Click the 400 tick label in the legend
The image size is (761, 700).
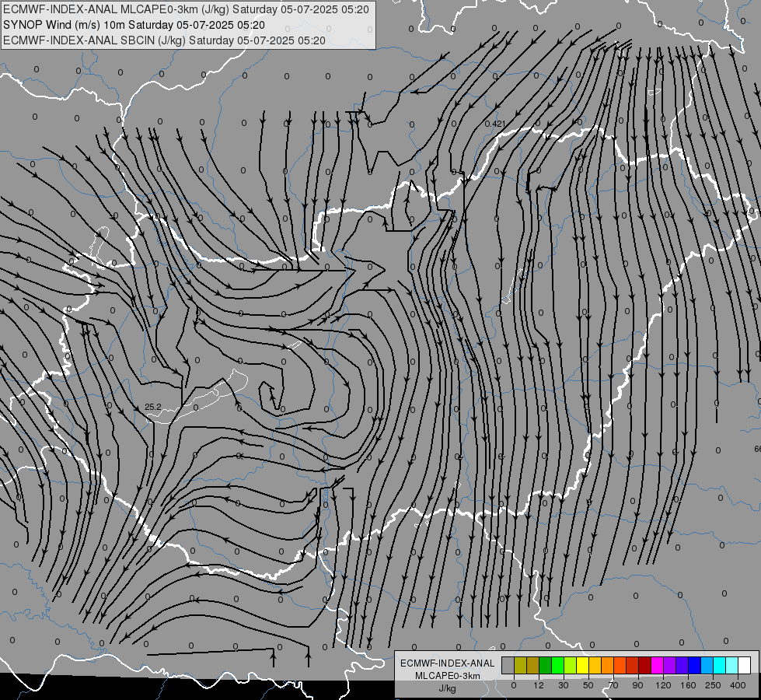pos(738,685)
